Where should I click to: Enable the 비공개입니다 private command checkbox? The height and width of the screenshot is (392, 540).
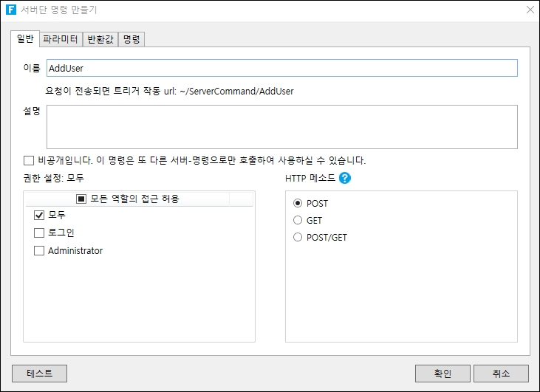coord(29,160)
